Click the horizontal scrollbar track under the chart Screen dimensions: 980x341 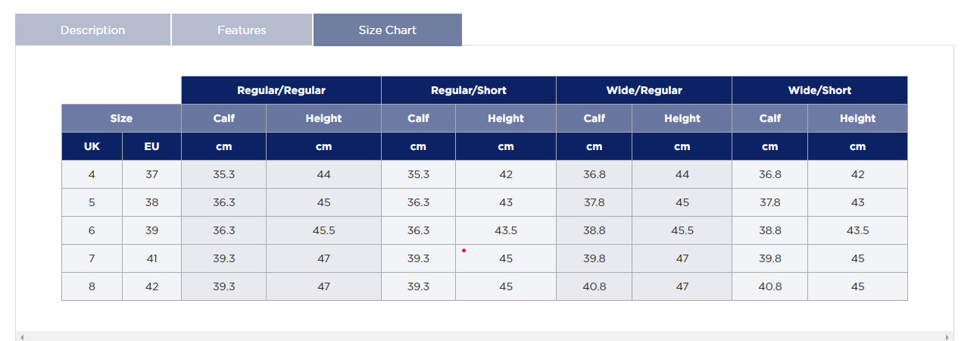(x=485, y=336)
